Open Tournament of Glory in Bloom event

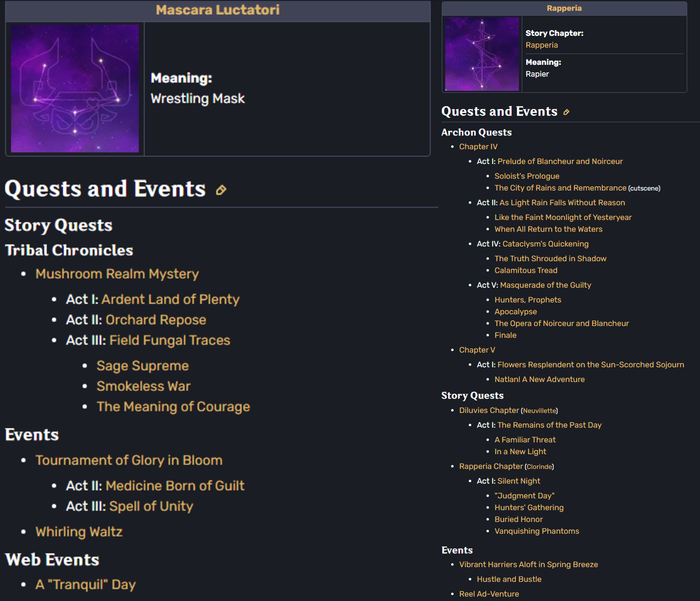click(129, 461)
